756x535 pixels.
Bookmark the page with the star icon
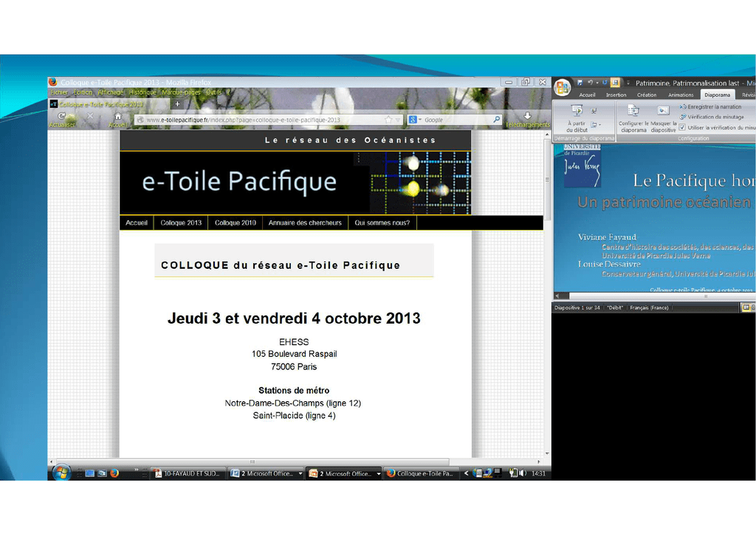[x=388, y=120]
